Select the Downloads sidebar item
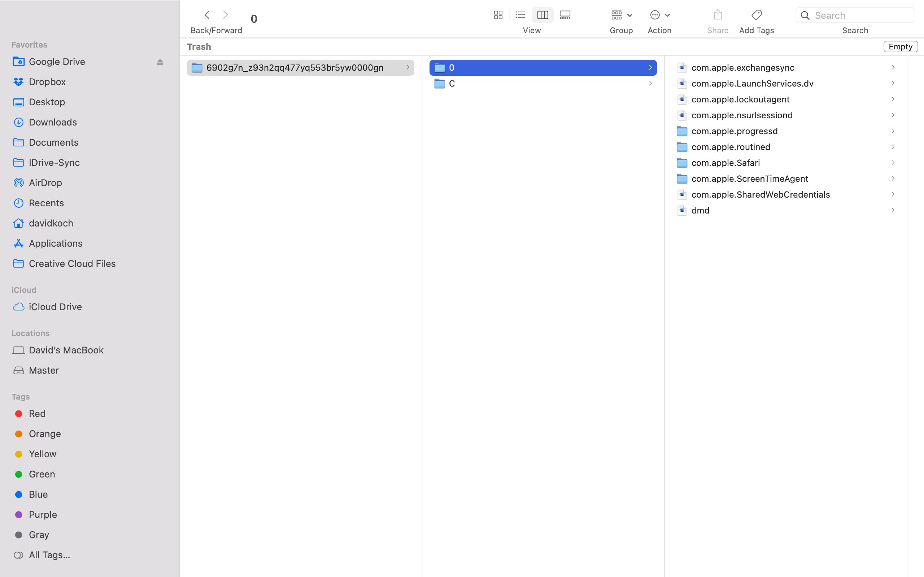Screen dimensions: 924x577 click(53, 122)
